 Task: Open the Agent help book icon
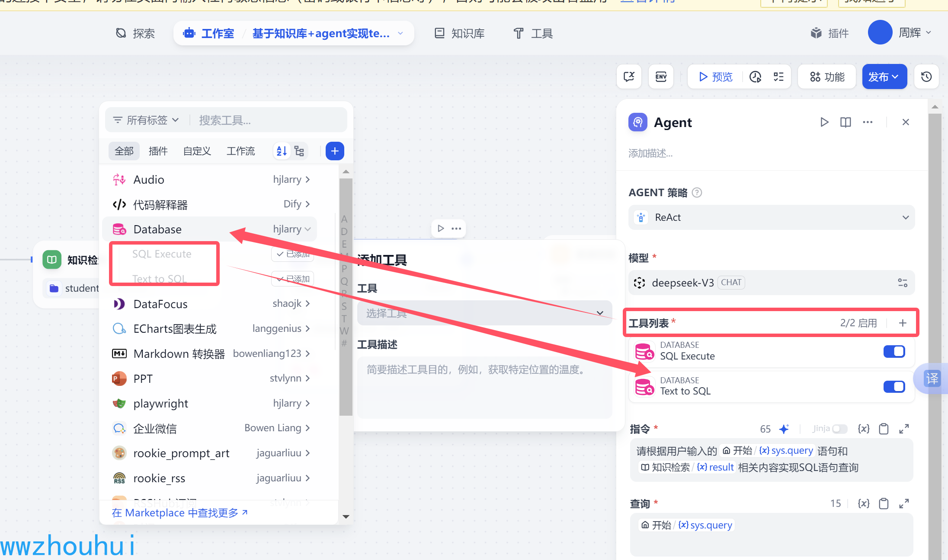pyautogui.click(x=846, y=122)
